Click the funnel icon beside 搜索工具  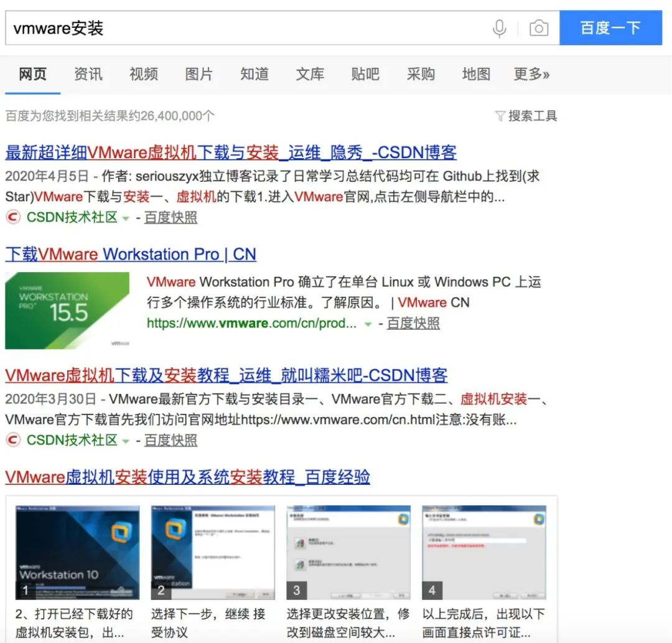point(500,116)
